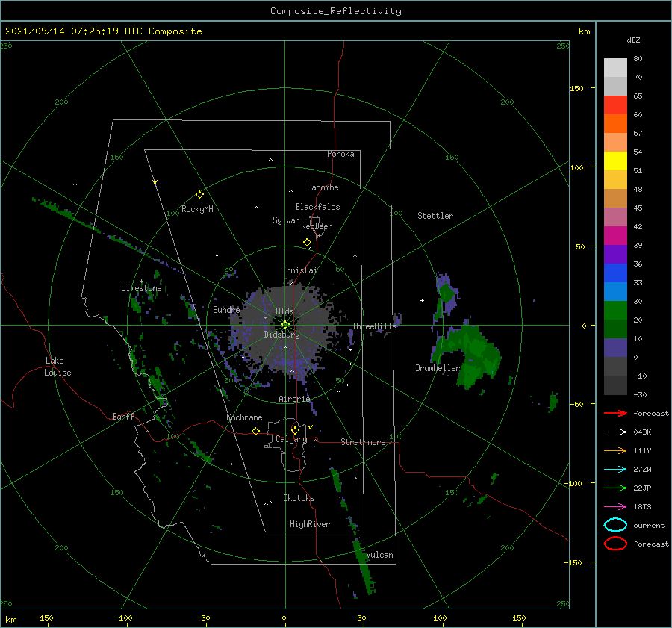
Task: Click the asterisk marker east of Innisfail
Action: tap(355, 256)
